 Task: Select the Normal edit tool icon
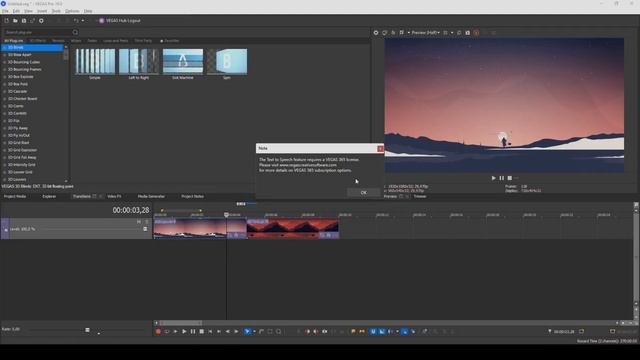click(247, 331)
